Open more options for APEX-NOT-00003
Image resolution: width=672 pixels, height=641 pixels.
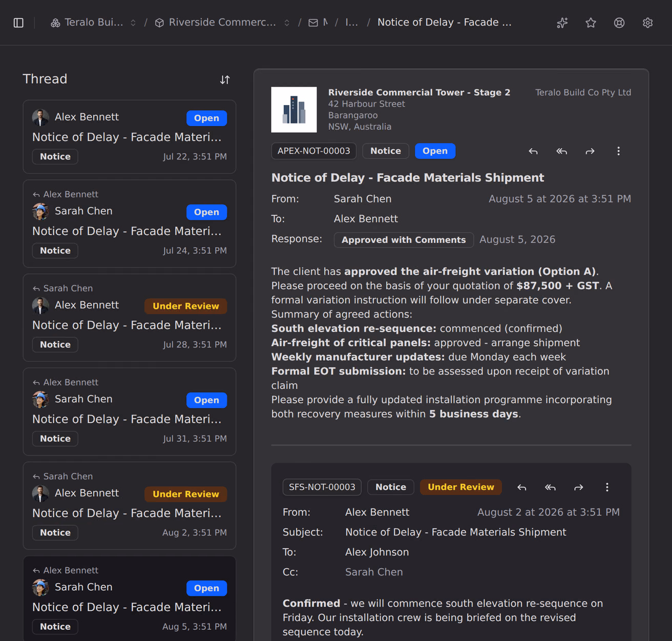click(619, 151)
